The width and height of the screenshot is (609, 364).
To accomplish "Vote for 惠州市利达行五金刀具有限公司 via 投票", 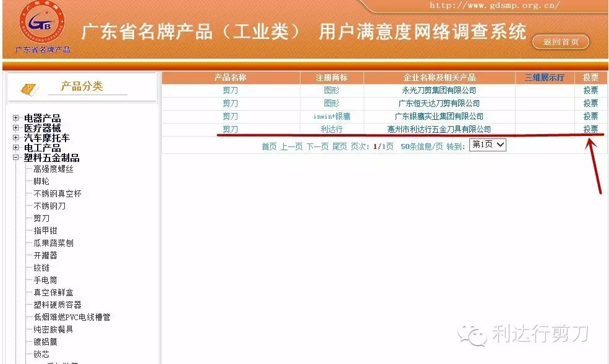I will (590, 129).
